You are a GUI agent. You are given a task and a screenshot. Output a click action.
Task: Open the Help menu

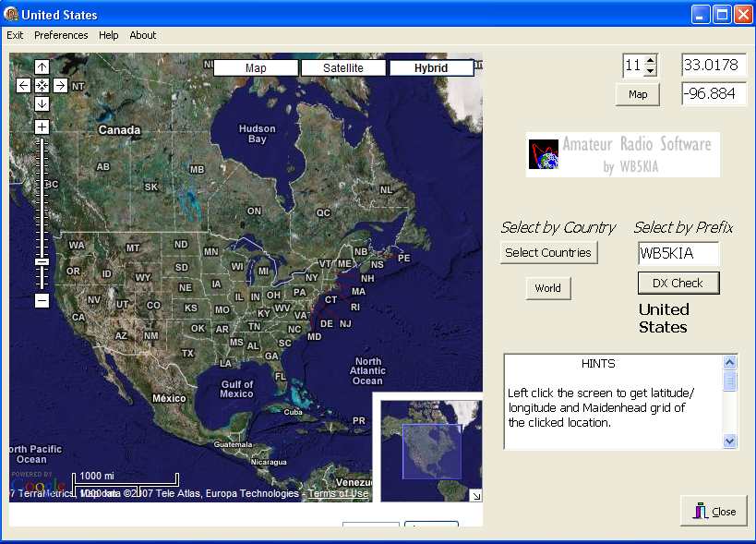(x=109, y=35)
